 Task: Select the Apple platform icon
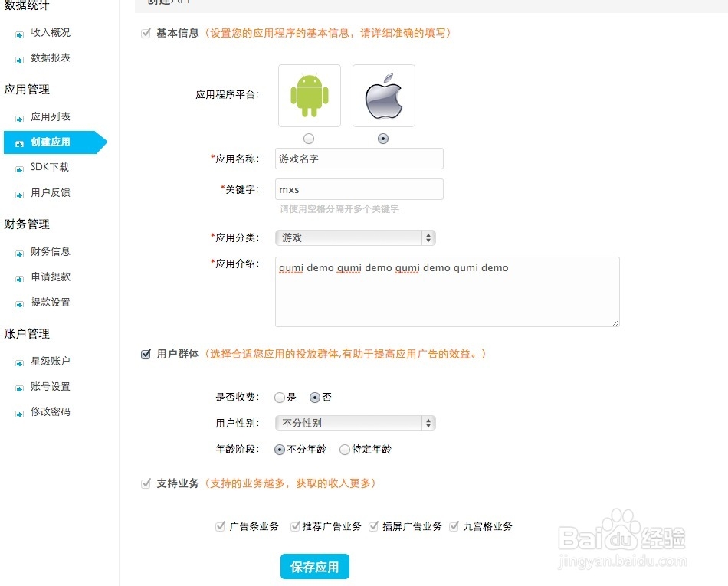383,95
